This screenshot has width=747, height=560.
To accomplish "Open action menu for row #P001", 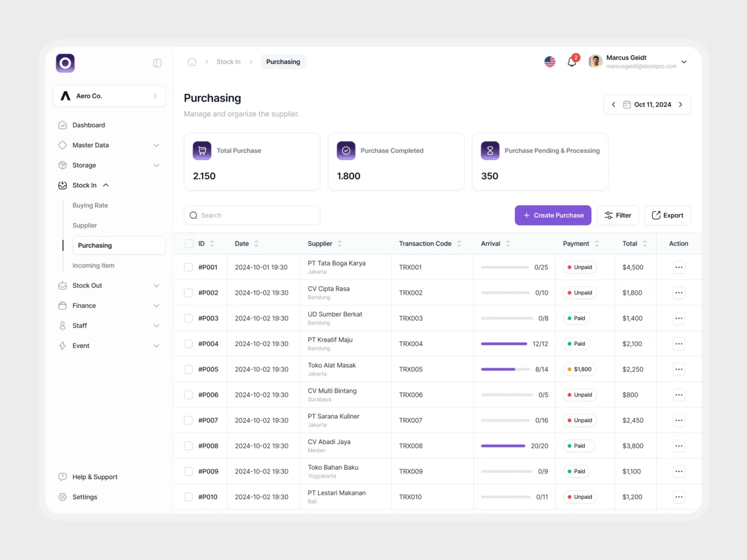I will (x=678, y=267).
